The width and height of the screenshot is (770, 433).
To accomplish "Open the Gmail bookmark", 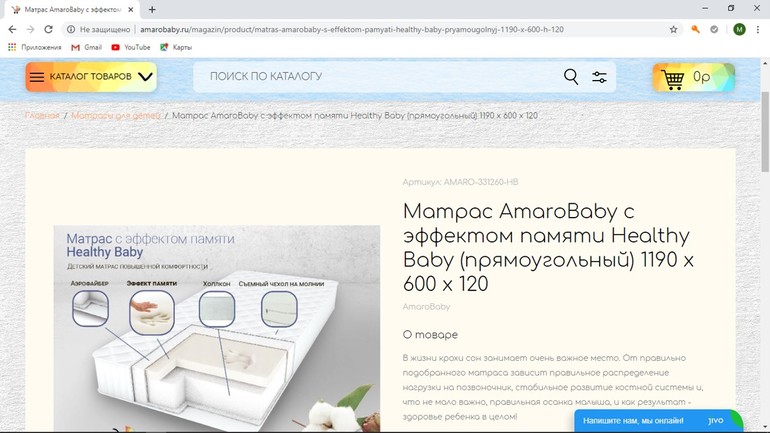I will [x=86, y=47].
